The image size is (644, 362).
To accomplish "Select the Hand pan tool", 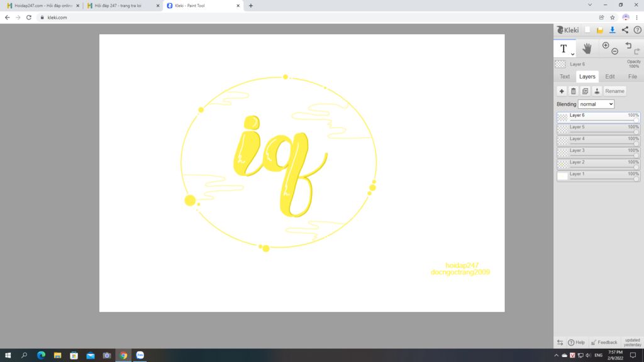I will point(587,48).
